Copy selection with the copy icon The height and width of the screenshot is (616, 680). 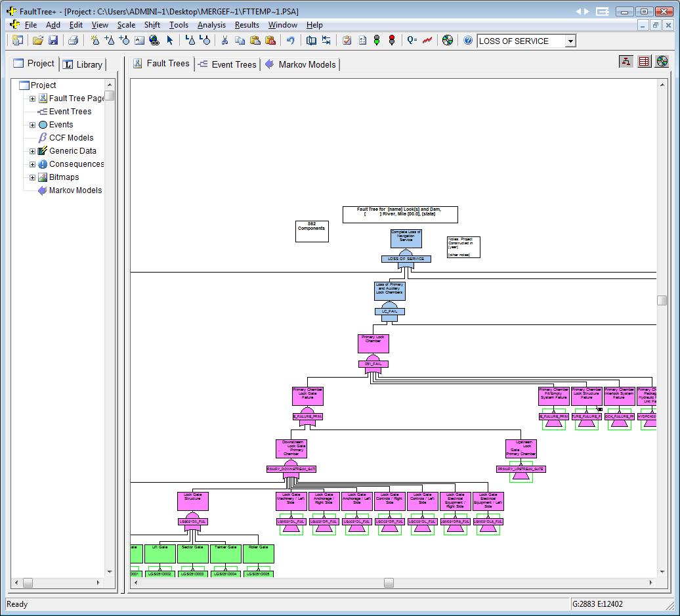pyautogui.click(x=240, y=40)
